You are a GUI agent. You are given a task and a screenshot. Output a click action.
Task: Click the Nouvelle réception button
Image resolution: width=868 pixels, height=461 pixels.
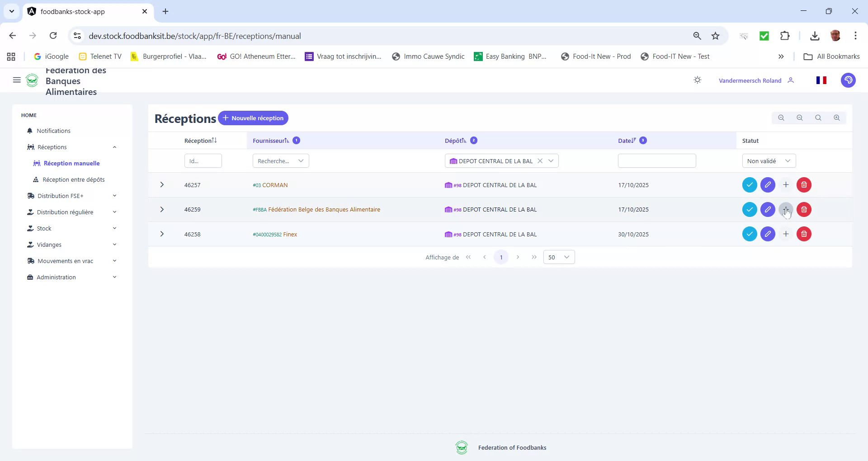click(x=253, y=118)
